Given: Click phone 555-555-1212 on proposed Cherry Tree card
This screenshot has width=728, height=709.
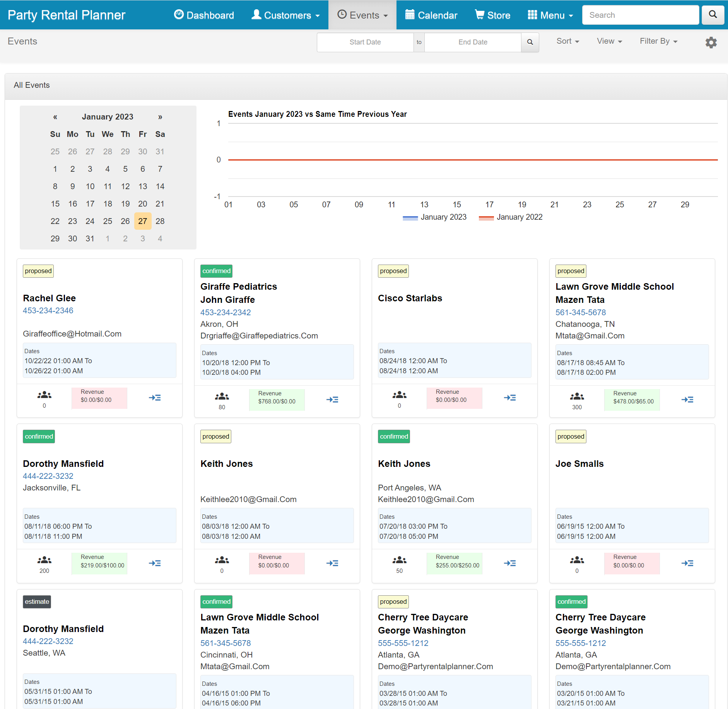Looking at the screenshot, I should click(x=403, y=643).
